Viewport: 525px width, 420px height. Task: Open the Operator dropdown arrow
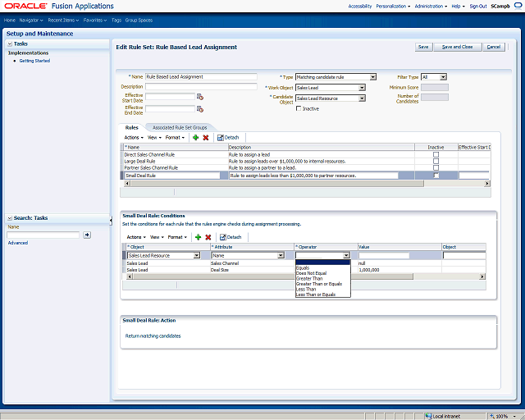[x=346, y=256]
